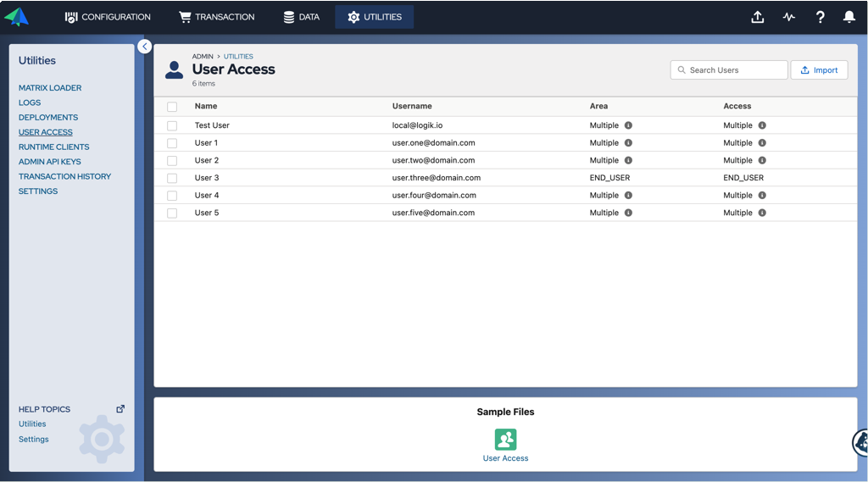
Task: Show Area info for User 2
Action: (x=628, y=160)
